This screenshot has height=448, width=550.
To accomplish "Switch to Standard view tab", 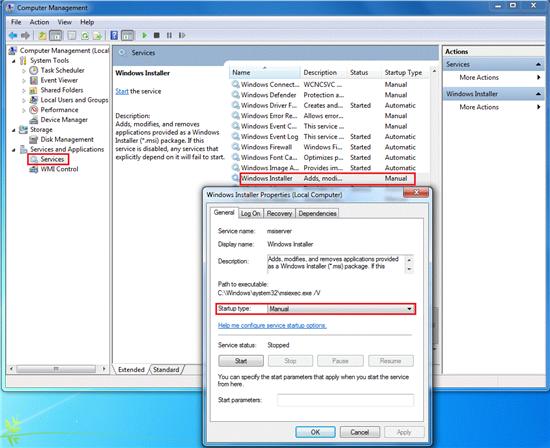I will click(x=166, y=369).
